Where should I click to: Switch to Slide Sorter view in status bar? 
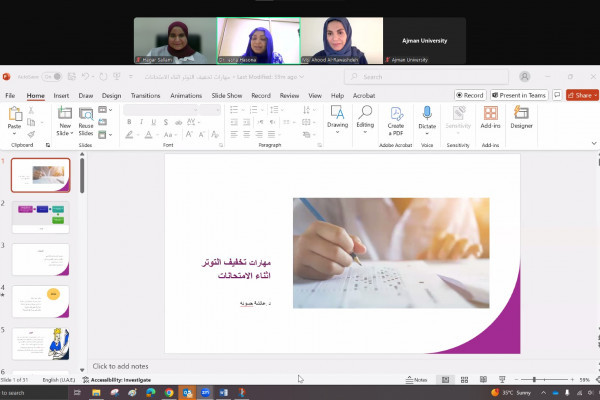click(x=464, y=380)
